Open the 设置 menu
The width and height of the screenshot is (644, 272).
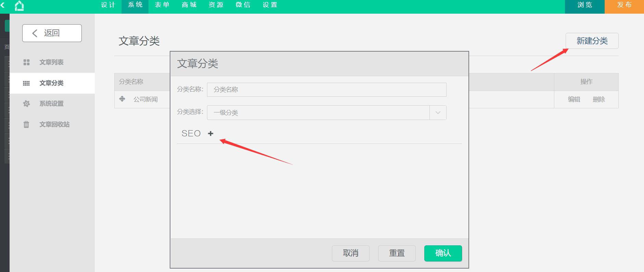point(270,5)
